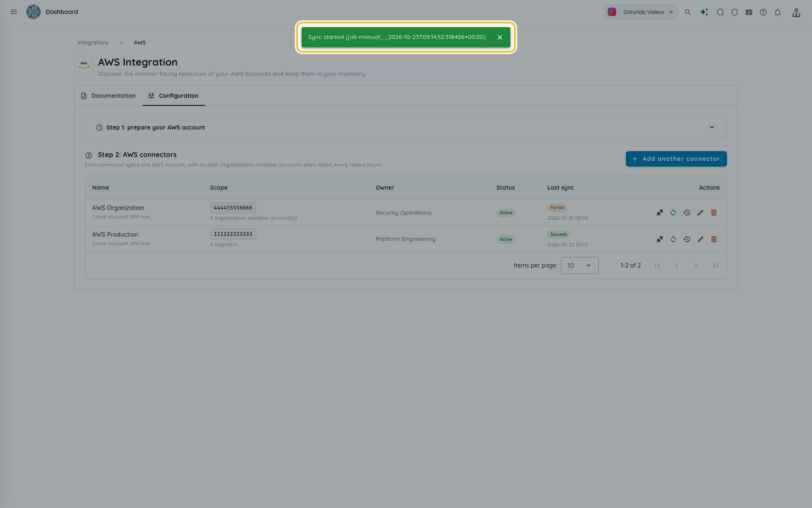
Task: View sync history for AWS Organization
Action: [687, 213]
